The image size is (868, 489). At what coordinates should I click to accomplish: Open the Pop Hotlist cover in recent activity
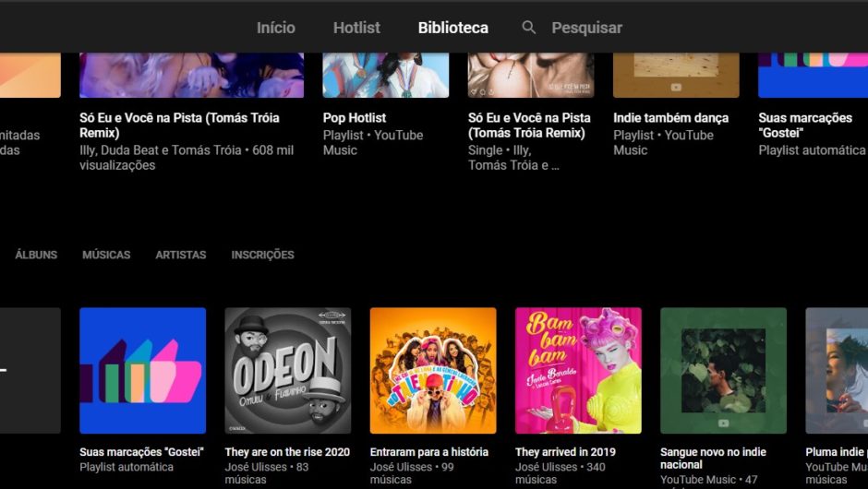click(x=386, y=76)
